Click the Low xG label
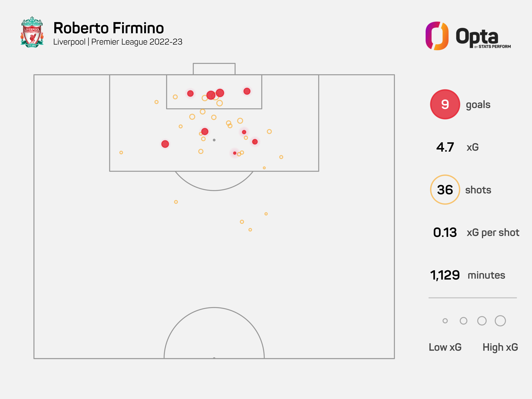 (x=445, y=347)
